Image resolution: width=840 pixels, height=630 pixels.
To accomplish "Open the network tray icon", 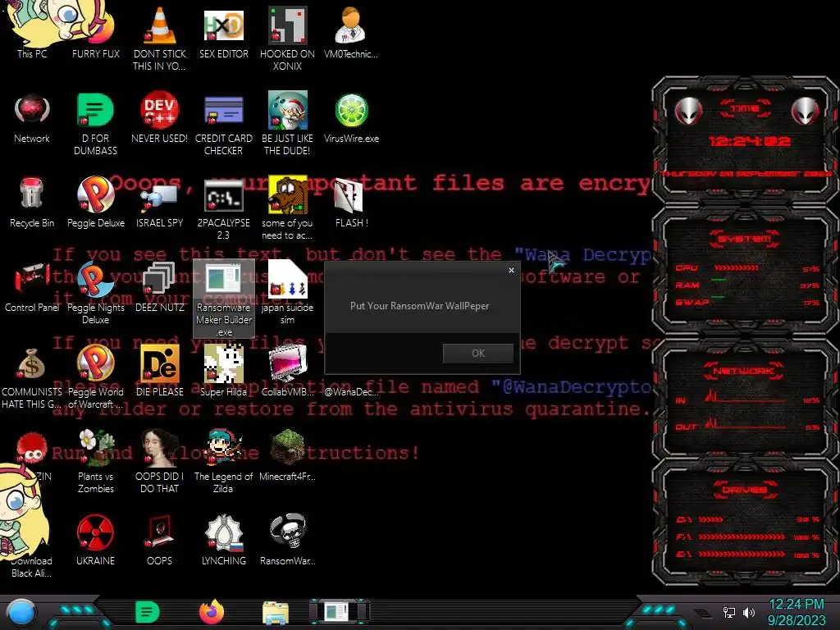I will (x=729, y=612).
